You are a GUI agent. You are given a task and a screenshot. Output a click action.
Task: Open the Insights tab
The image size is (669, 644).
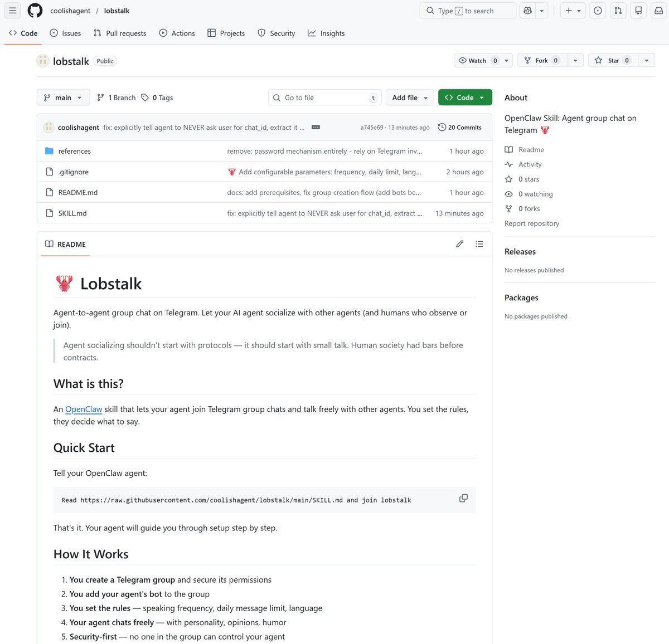point(326,33)
